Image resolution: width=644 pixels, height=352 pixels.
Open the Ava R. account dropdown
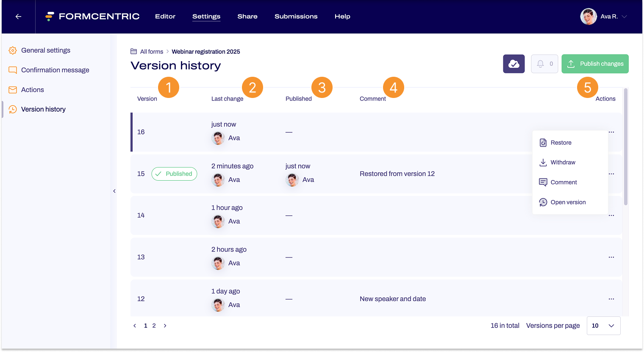click(604, 17)
